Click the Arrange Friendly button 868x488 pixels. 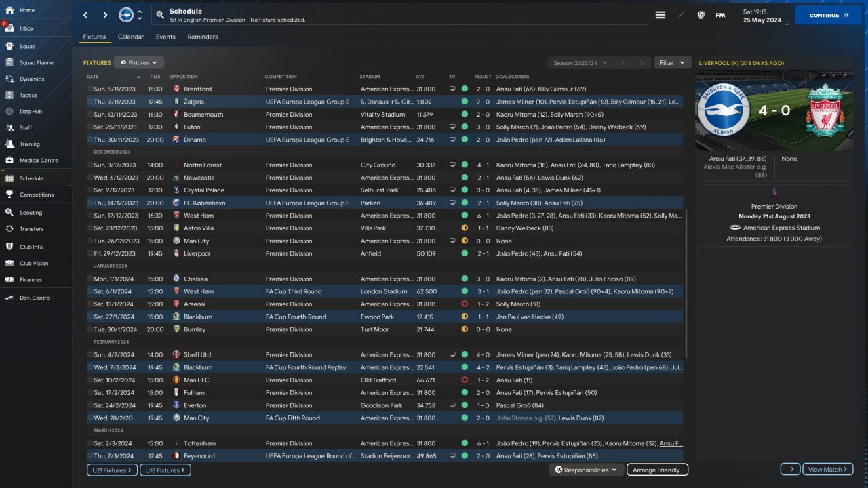coord(657,470)
